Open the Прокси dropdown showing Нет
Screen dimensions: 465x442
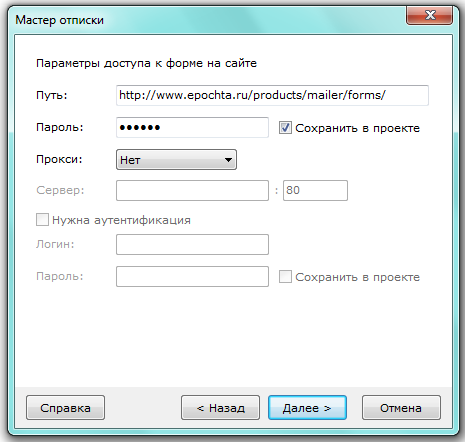[x=176, y=160]
